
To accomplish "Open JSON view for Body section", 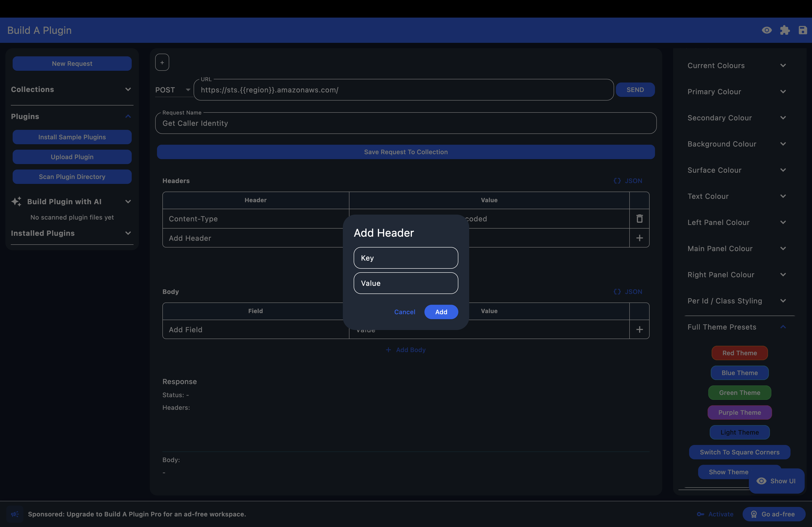I will pos(628,291).
